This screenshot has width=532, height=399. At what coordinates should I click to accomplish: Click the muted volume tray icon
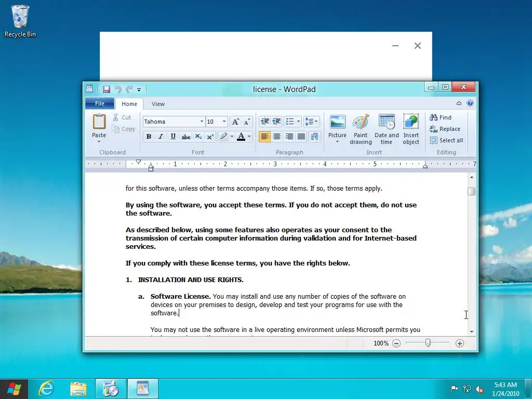[x=480, y=389]
